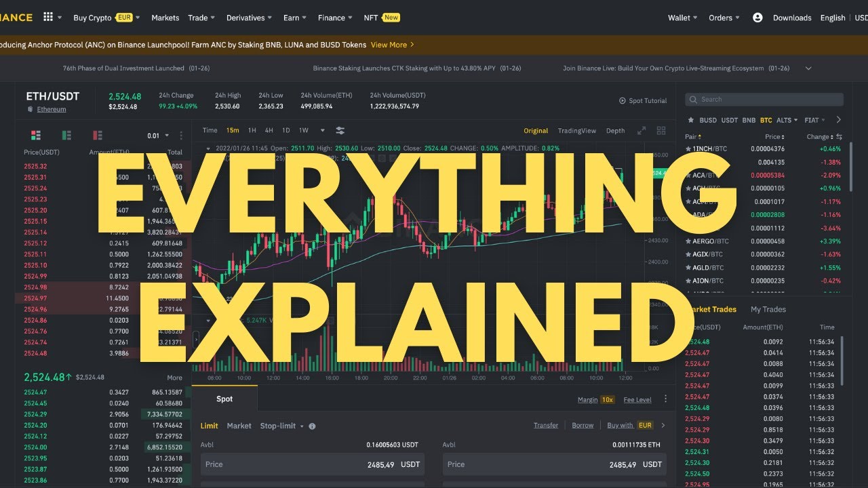The height and width of the screenshot is (488, 868).
Task: Select the 1D chart interval
Action: tap(286, 130)
